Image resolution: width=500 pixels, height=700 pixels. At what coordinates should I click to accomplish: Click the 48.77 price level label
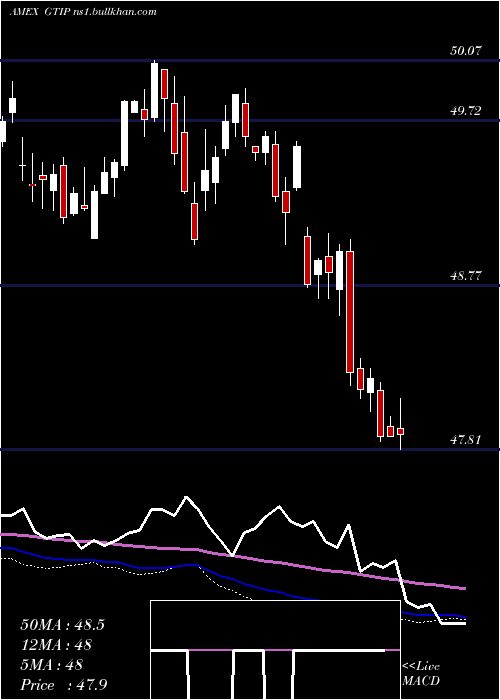[466, 276]
